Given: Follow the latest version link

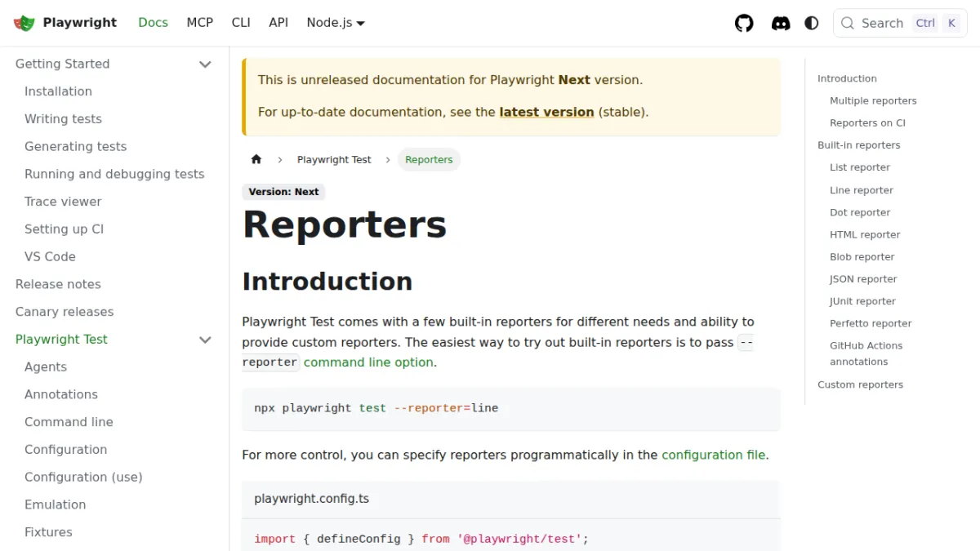Looking at the screenshot, I should 546,112.
